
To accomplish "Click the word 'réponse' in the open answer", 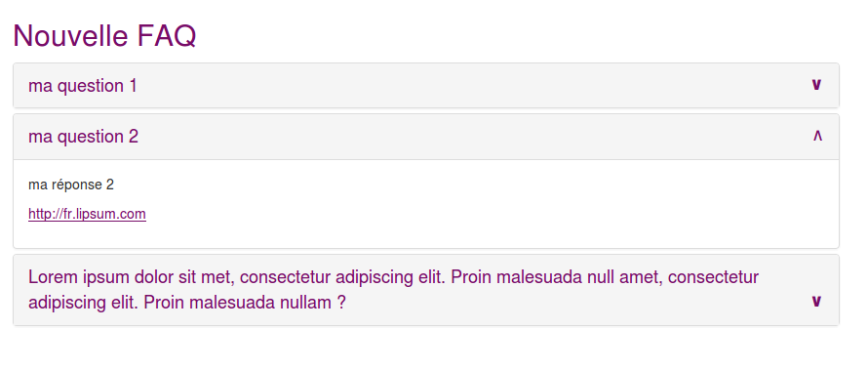I will coord(75,185).
